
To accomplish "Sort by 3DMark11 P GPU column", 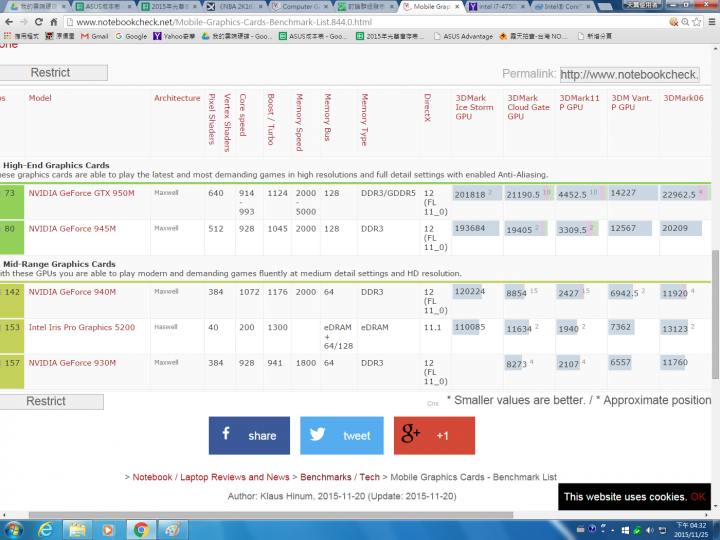I will tap(579, 102).
